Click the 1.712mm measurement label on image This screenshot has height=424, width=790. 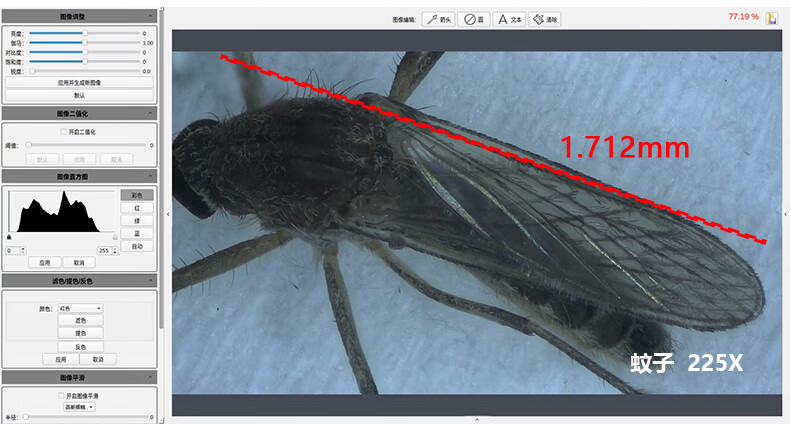click(x=625, y=148)
